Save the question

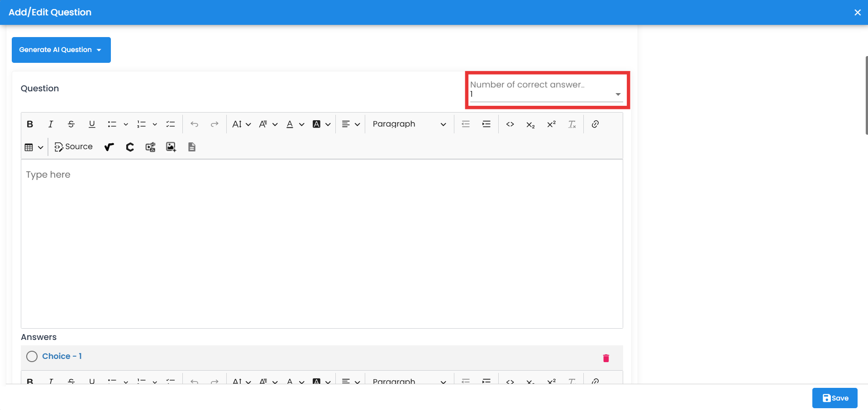tap(835, 398)
